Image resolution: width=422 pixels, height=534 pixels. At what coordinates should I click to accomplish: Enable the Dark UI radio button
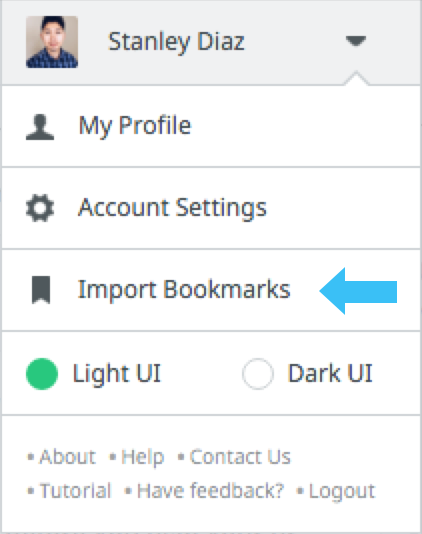[x=258, y=374]
